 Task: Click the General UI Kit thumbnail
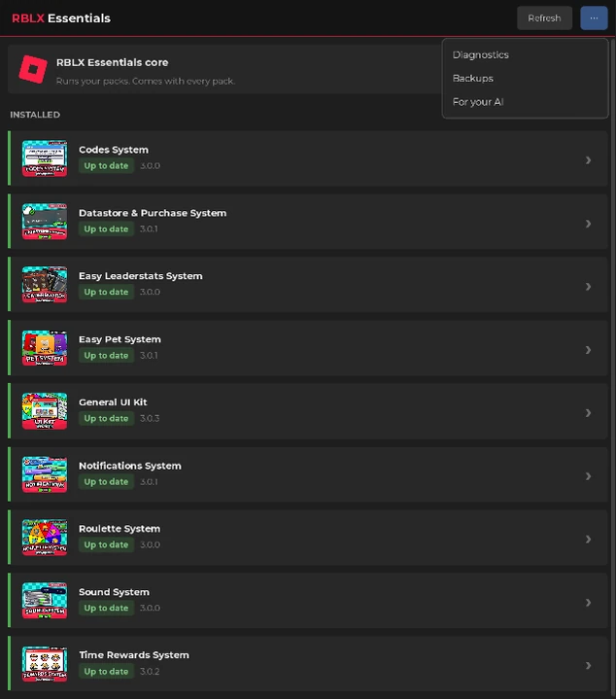(45, 411)
